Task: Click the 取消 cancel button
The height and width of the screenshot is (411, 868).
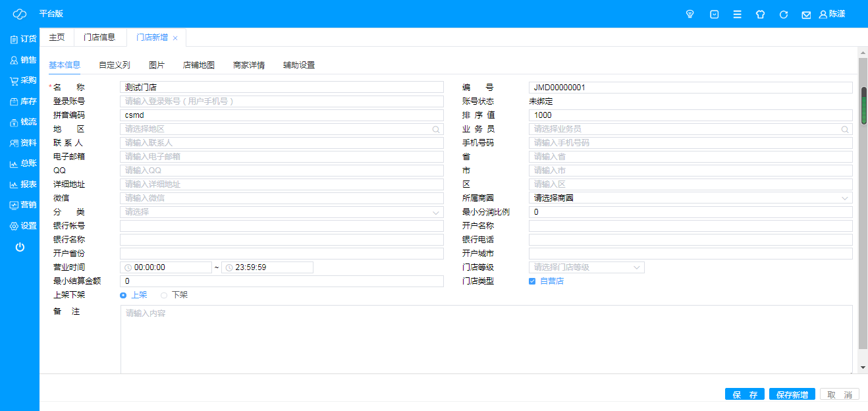Action: (839, 395)
